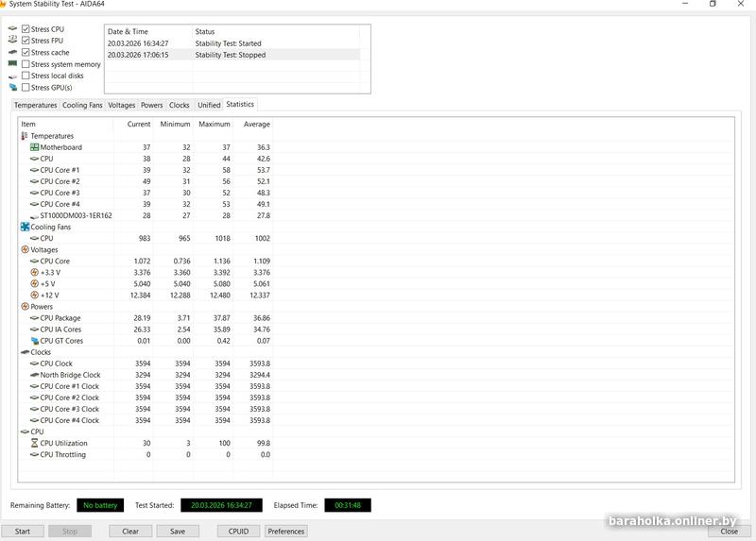Click the disk icon beside Stress local disks
This screenshot has height=541, width=756.
(x=13, y=76)
